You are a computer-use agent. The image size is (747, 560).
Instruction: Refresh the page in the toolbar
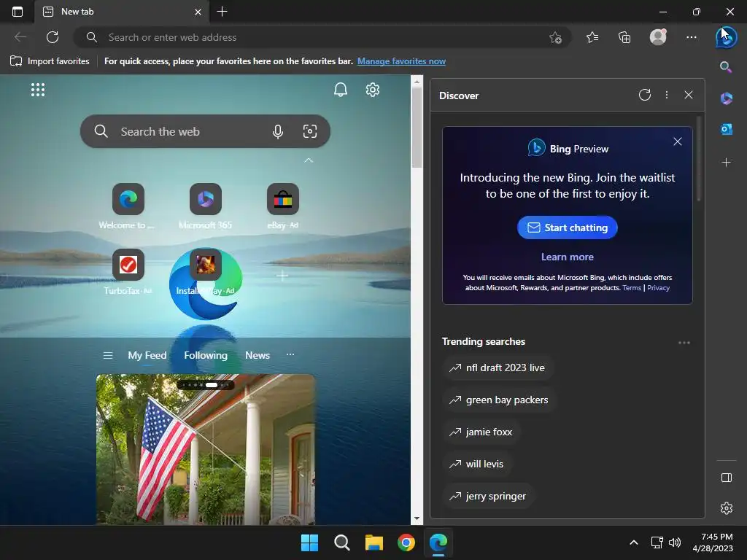pos(53,37)
